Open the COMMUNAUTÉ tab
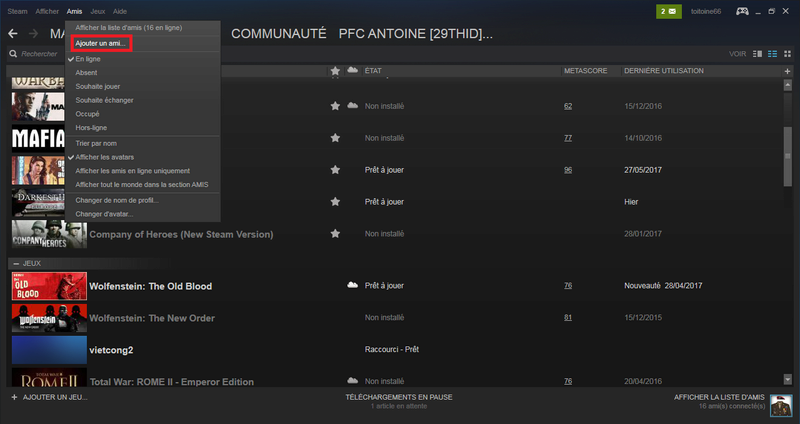800x424 pixels. tap(279, 34)
